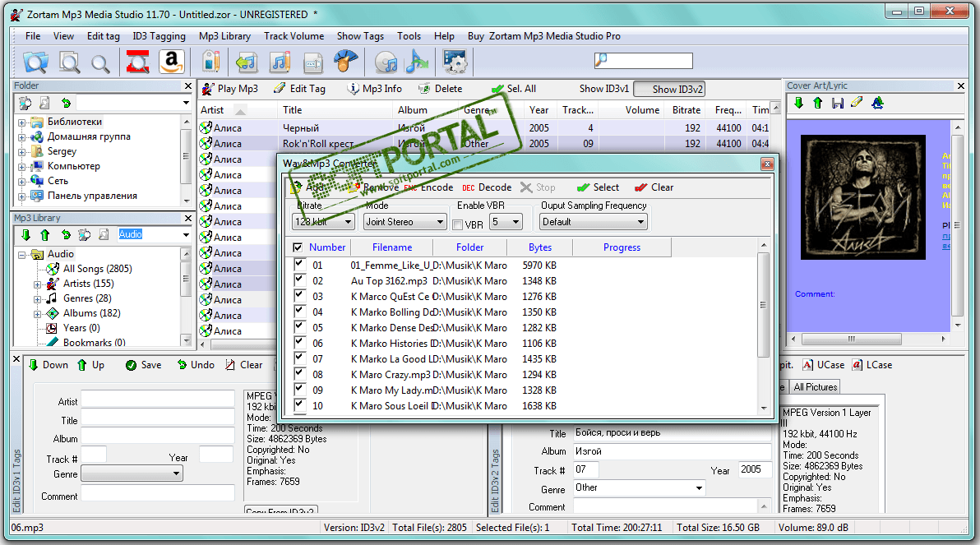Uncheck the checkbox for file 03
The image size is (980, 545).
tap(298, 296)
